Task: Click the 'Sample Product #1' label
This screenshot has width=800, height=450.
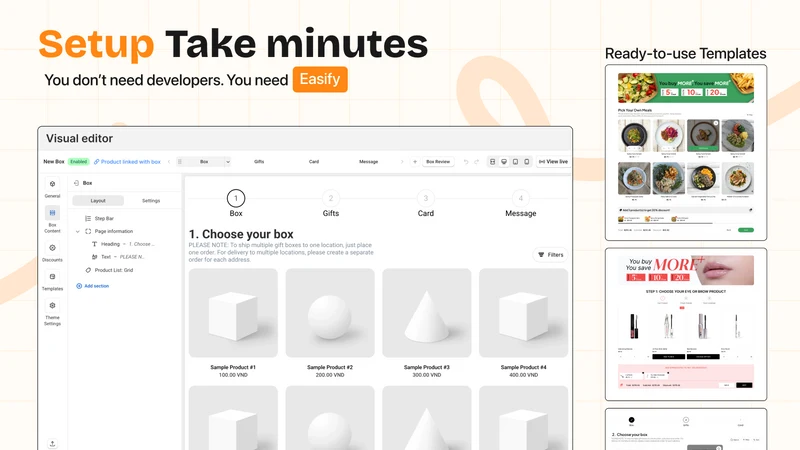Action: point(233,367)
